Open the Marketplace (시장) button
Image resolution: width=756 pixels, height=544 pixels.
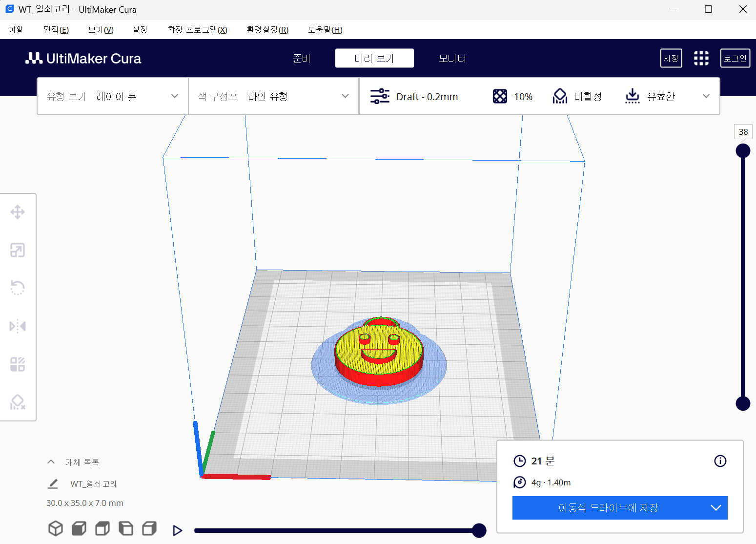(671, 58)
